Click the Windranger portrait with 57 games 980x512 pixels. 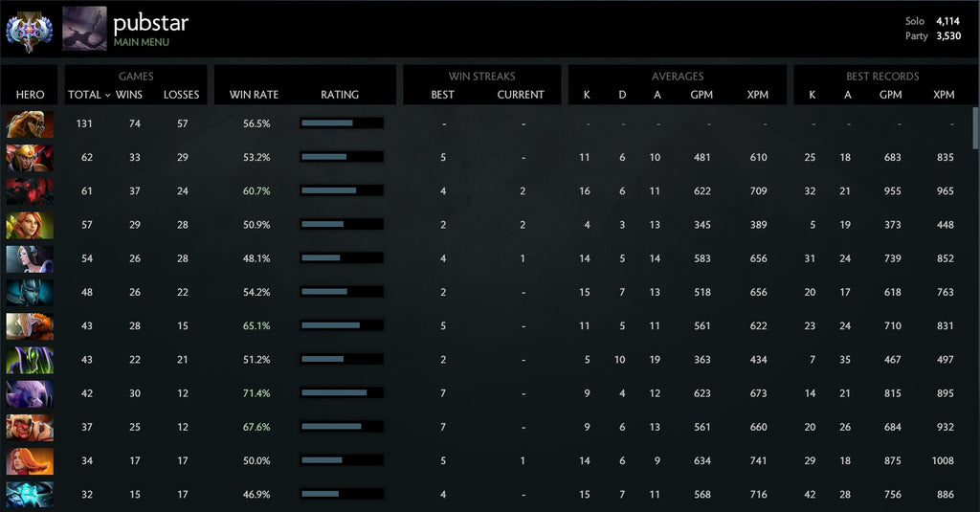pyautogui.click(x=30, y=225)
